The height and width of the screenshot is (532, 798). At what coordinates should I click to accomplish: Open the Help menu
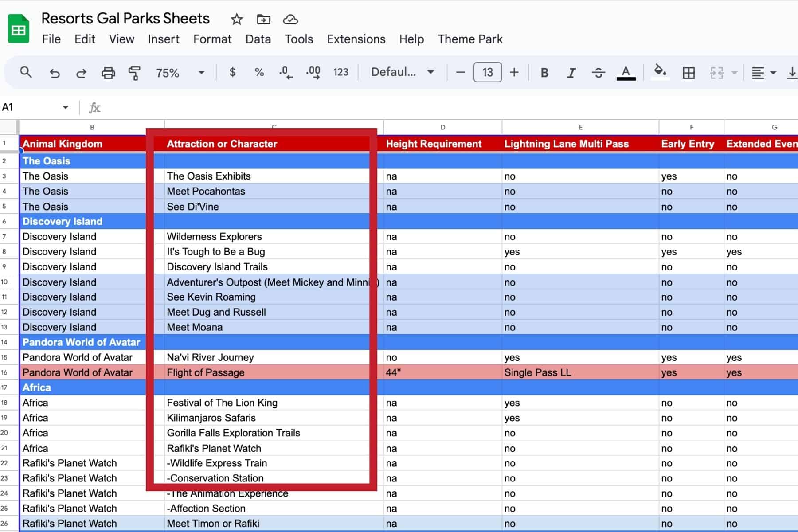pos(411,39)
